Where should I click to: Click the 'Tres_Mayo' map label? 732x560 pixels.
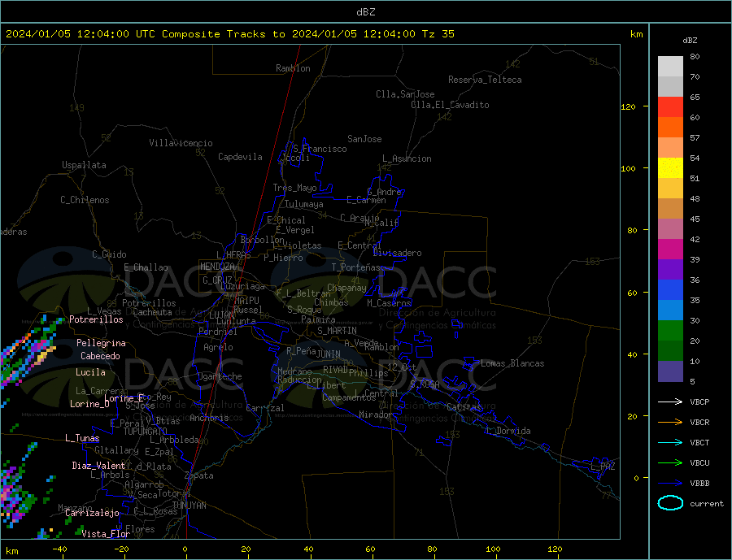[x=295, y=188]
